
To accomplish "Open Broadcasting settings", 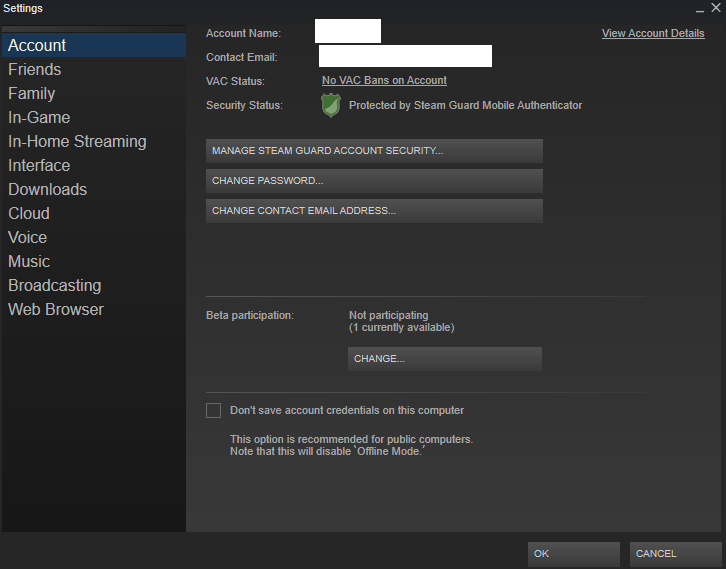I will tap(94, 286).
